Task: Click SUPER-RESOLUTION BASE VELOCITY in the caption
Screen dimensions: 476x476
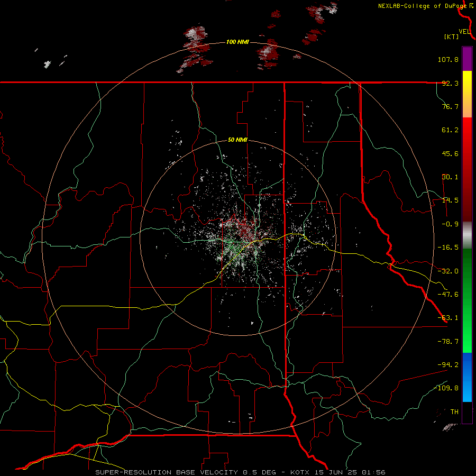Action: pyautogui.click(x=167, y=472)
